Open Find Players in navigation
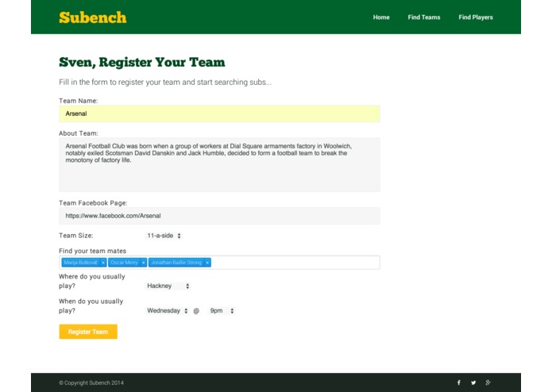The image size is (552, 392). click(x=476, y=17)
